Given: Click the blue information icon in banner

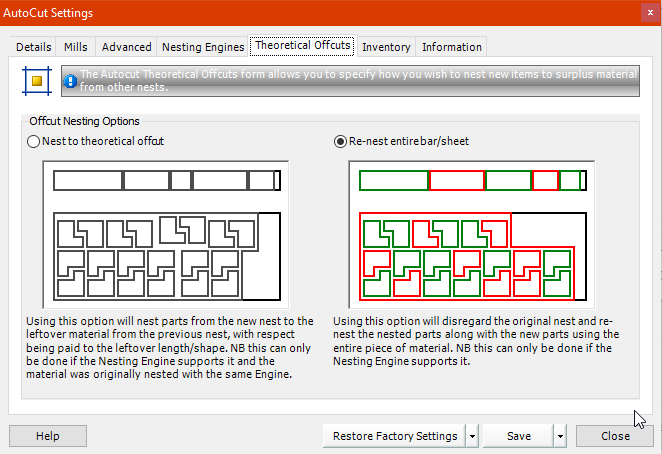Looking at the screenshot, I should (71, 80).
